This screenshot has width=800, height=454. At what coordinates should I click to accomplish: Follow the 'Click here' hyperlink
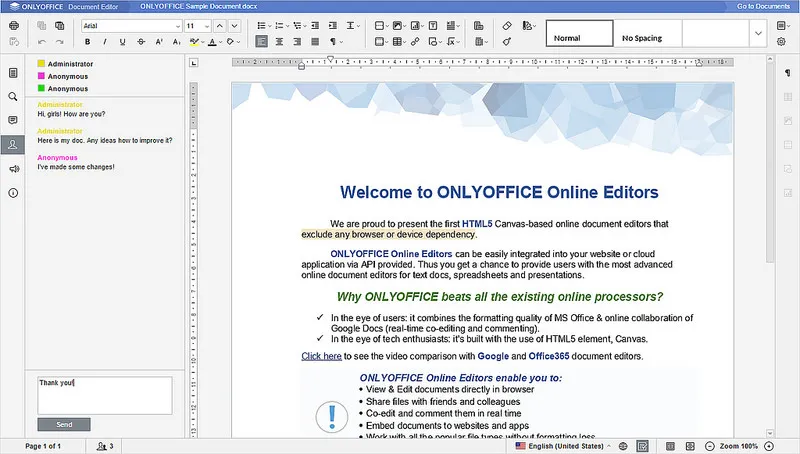(x=321, y=356)
